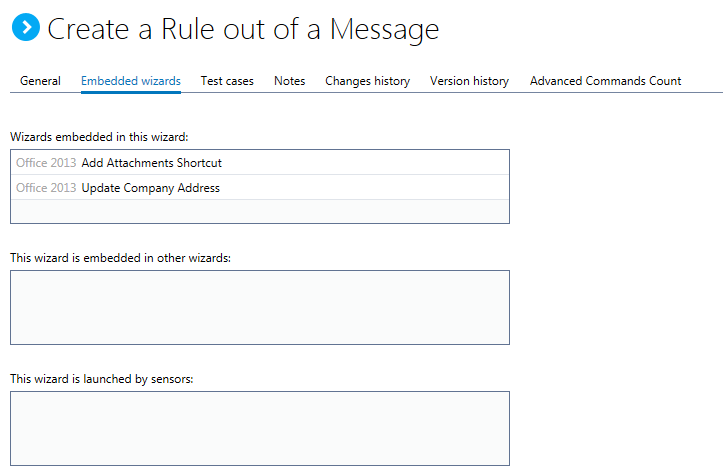This screenshot has height=473, width=723.
Task: Open the Changes history tab
Action: 367,81
